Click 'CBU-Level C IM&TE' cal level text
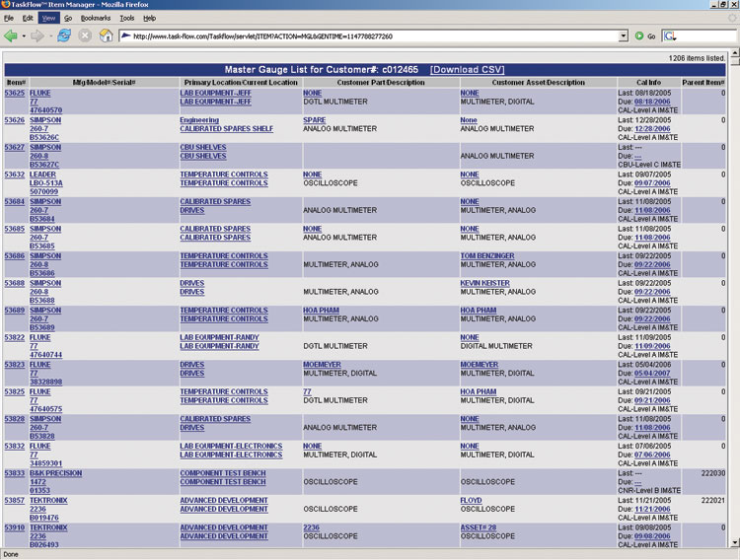Viewport: 740px width, 560px height. click(x=649, y=165)
